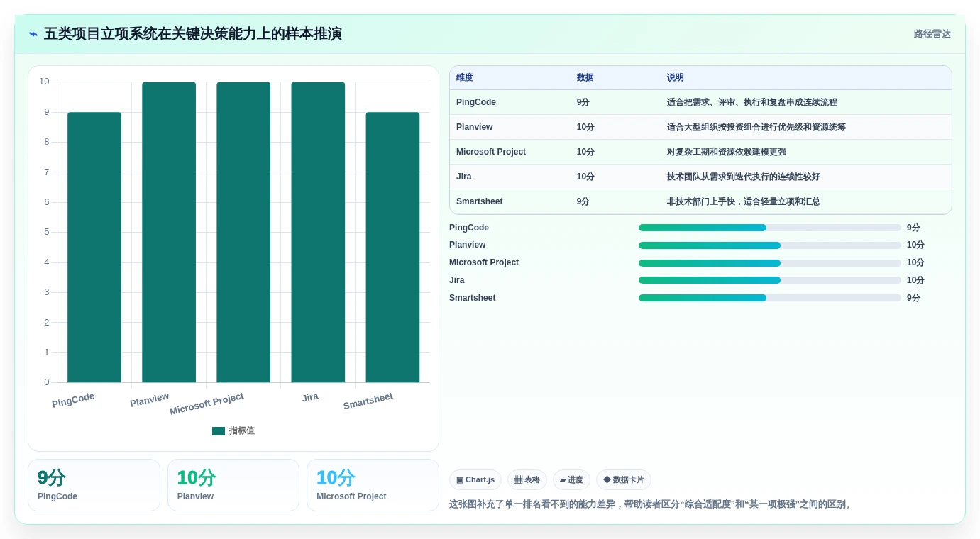
Task: Click the Smartsheet x-axis label
Action: (368, 401)
